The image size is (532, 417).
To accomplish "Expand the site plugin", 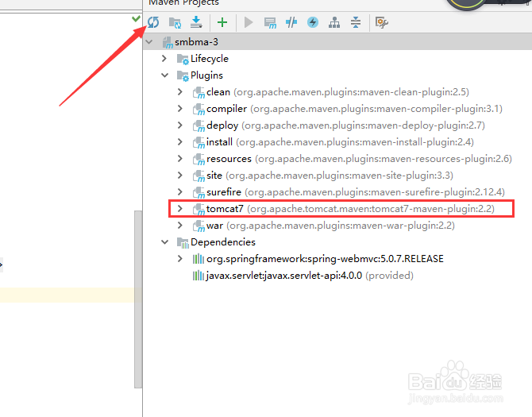I will [x=180, y=176].
